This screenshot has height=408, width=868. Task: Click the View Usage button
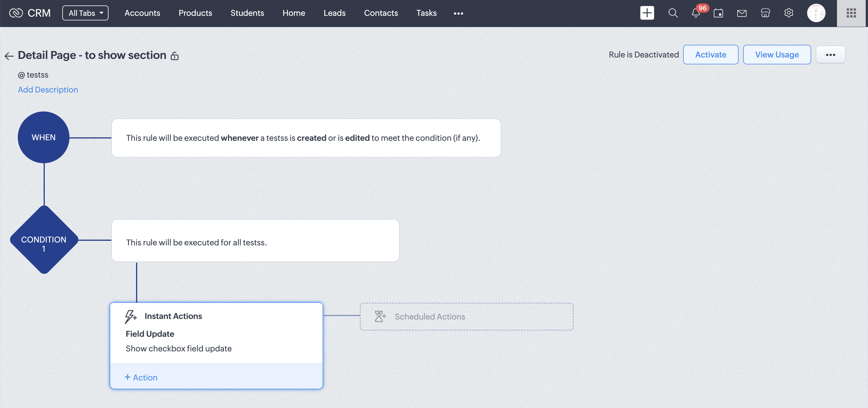point(776,55)
